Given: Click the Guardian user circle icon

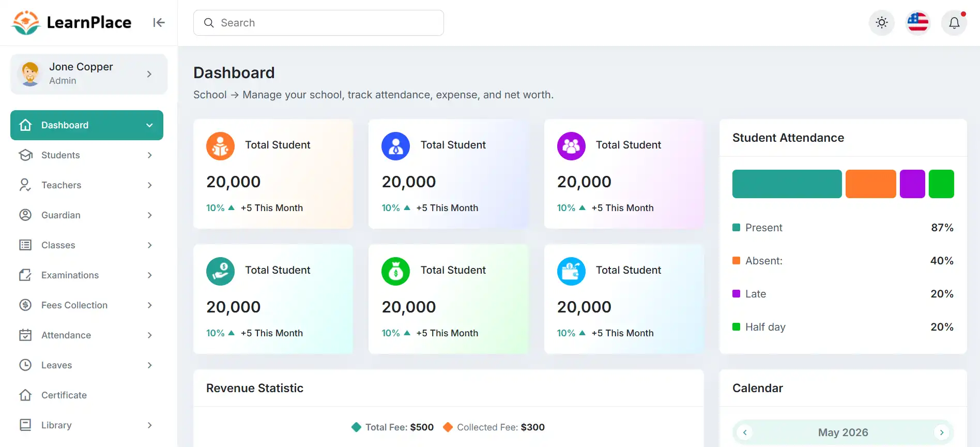Looking at the screenshot, I should pyautogui.click(x=25, y=215).
